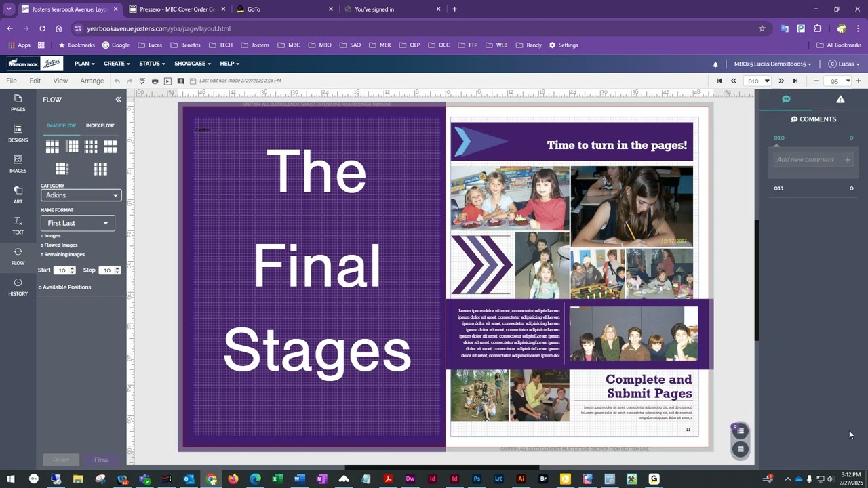Open the History panel

pyautogui.click(x=18, y=287)
